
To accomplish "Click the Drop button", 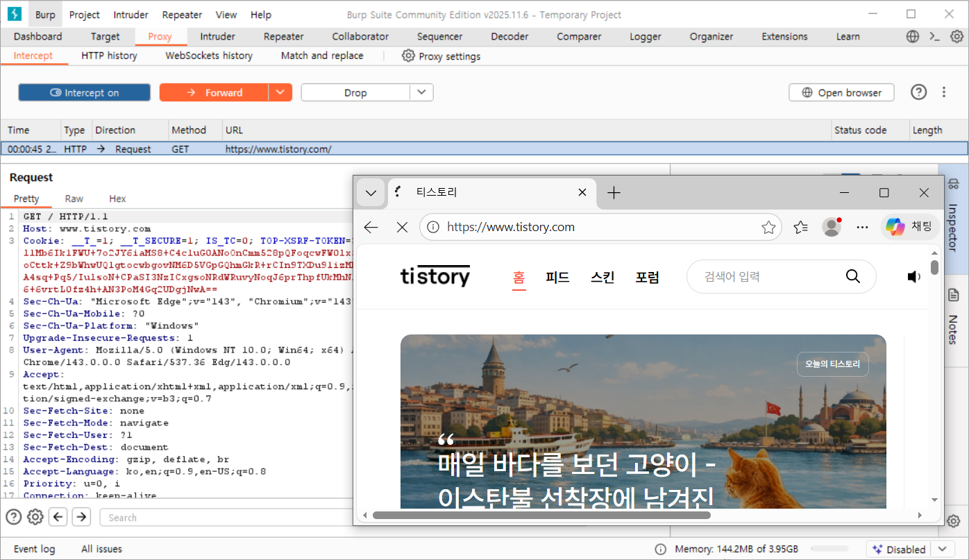I will [355, 92].
